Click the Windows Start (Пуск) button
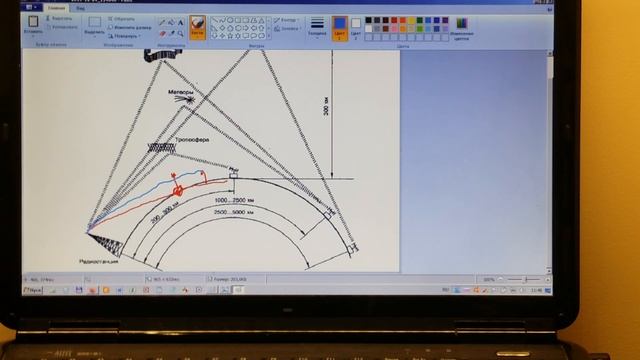 coord(33,290)
